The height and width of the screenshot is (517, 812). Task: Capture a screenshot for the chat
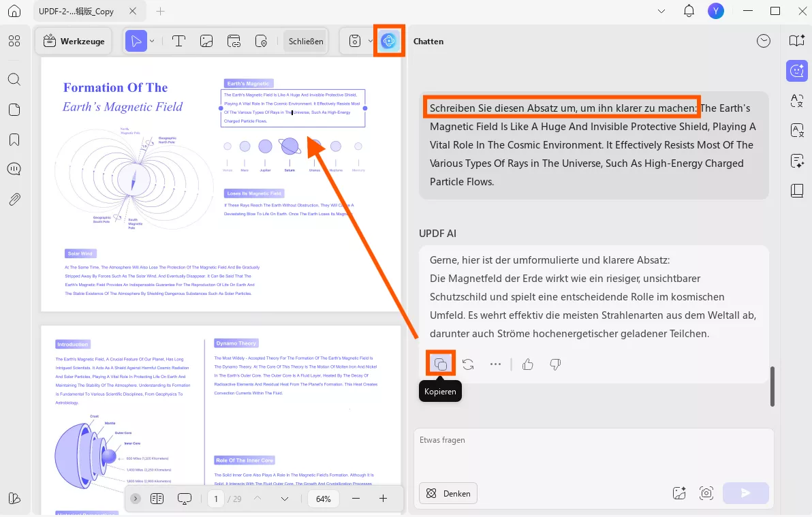(706, 493)
